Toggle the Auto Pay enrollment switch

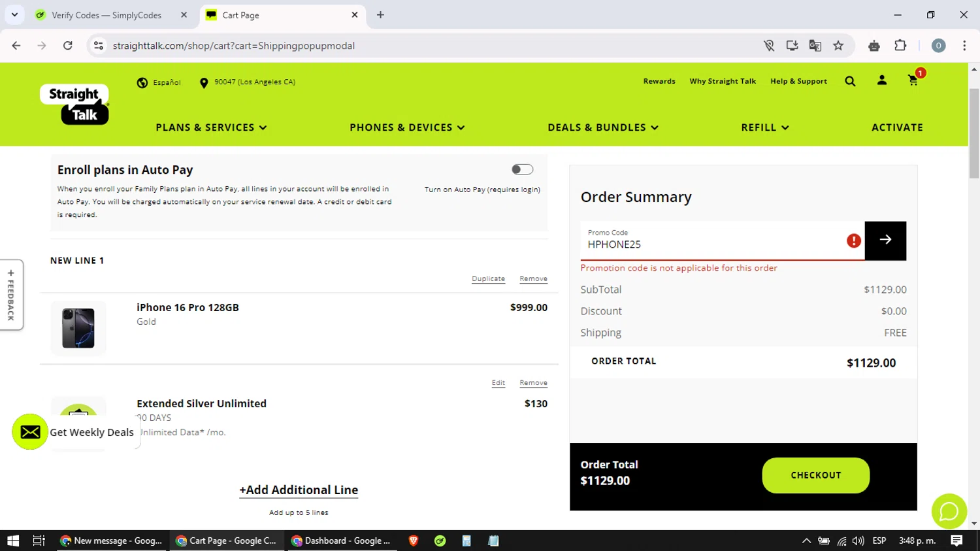pyautogui.click(x=522, y=169)
